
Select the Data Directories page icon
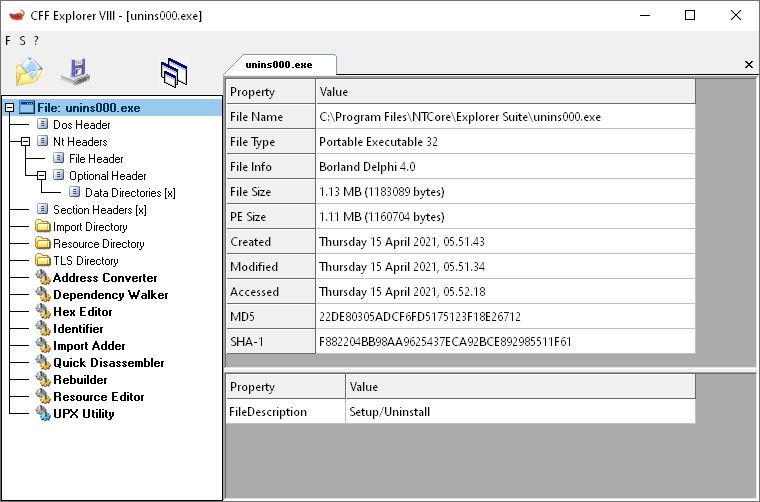[x=75, y=192]
